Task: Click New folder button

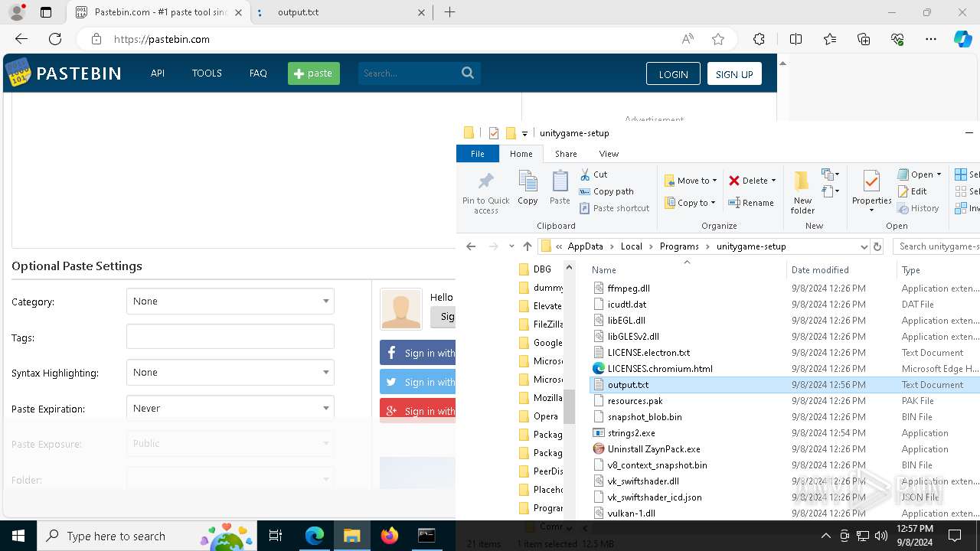Action: [x=802, y=193]
